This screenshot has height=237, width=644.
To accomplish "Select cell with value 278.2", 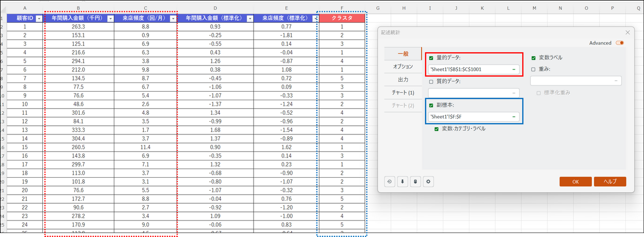I will [78, 216].
